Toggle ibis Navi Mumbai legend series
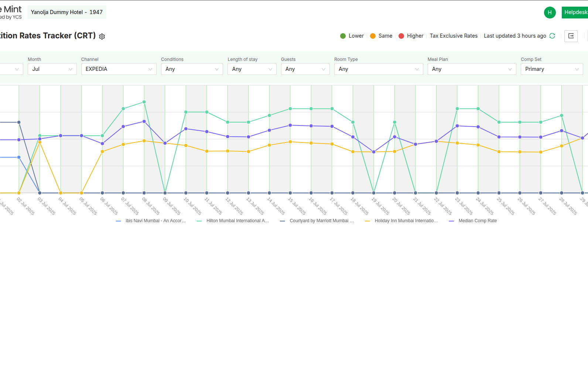Screen dimensions: 588x368 (151, 221)
